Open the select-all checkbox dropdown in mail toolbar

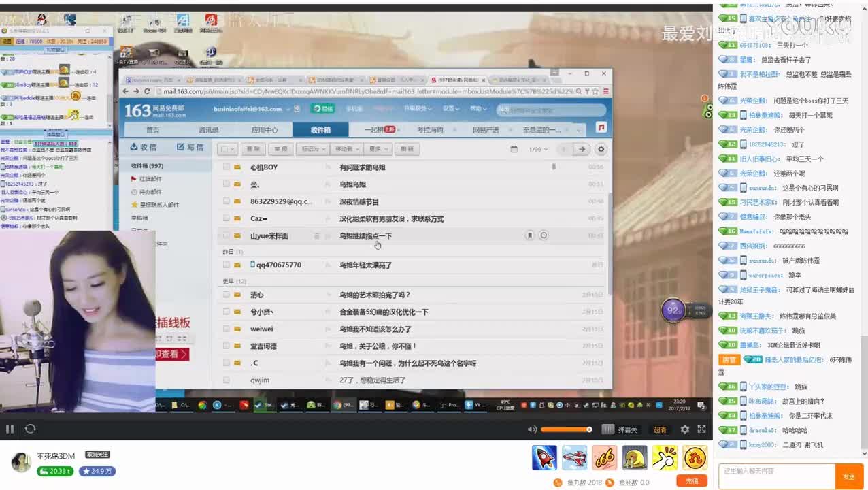tap(228, 149)
